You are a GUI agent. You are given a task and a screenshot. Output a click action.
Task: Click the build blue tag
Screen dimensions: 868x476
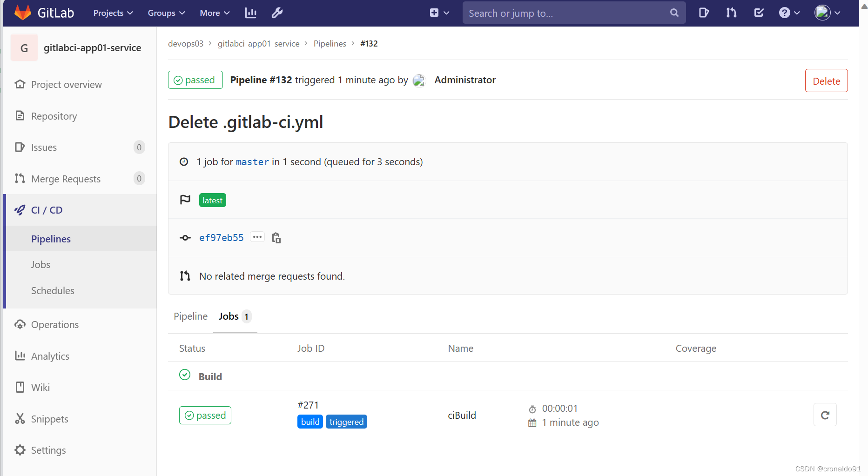tap(310, 422)
